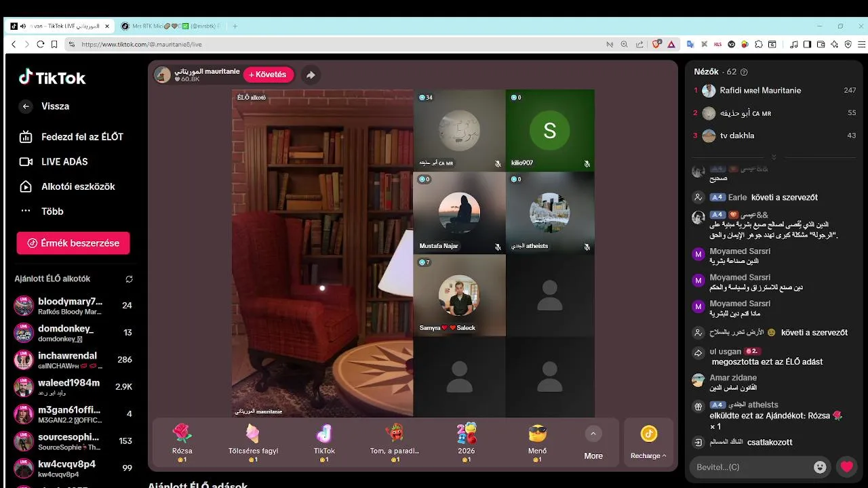Open a new browser tab
Screen dimensions: 868x488
235,26
